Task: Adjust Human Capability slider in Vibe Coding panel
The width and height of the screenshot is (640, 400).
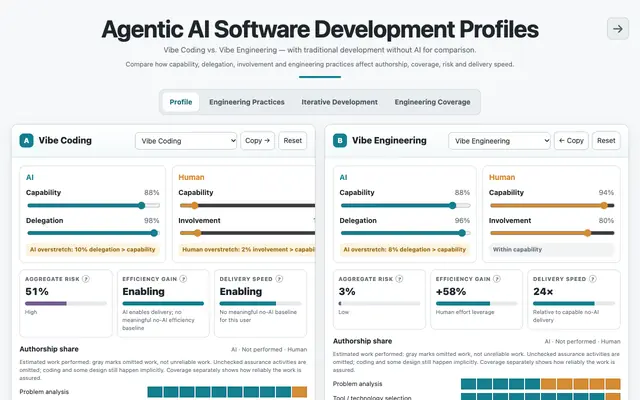Action: coord(247,205)
